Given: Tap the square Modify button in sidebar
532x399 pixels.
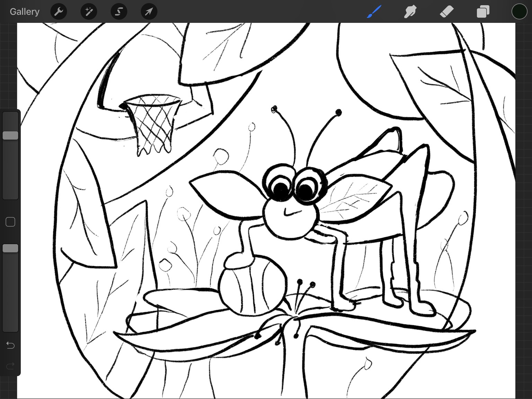Looking at the screenshot, I should coord(10,222).
